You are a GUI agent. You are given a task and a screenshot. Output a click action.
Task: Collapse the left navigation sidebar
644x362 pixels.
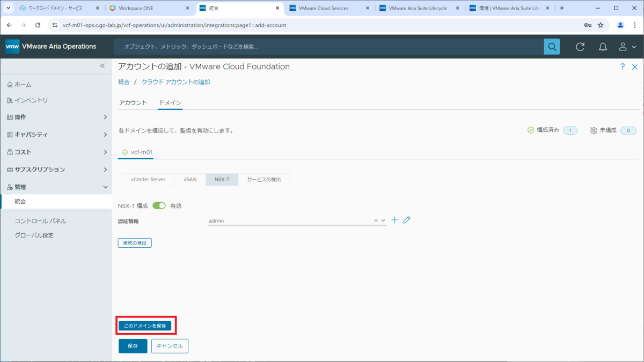click(103, 65)
